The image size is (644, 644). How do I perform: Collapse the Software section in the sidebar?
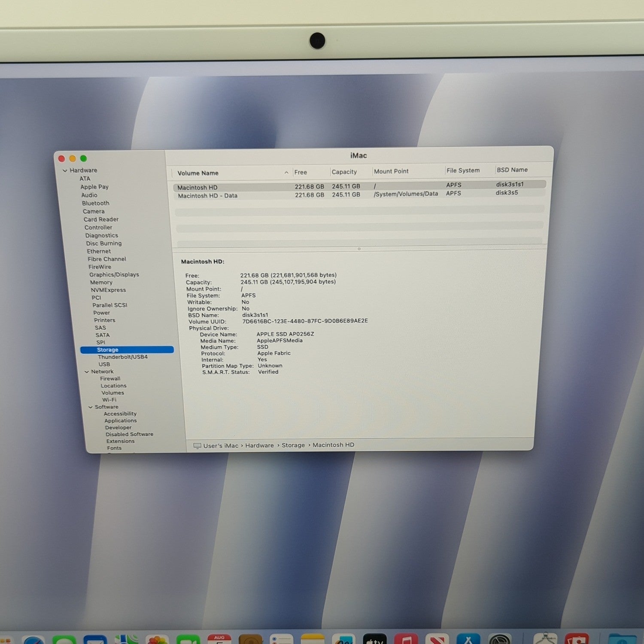click(x=91, y=407)
